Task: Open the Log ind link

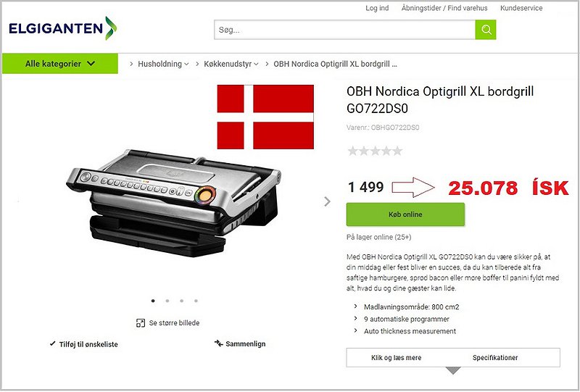Action: point(377,8)
